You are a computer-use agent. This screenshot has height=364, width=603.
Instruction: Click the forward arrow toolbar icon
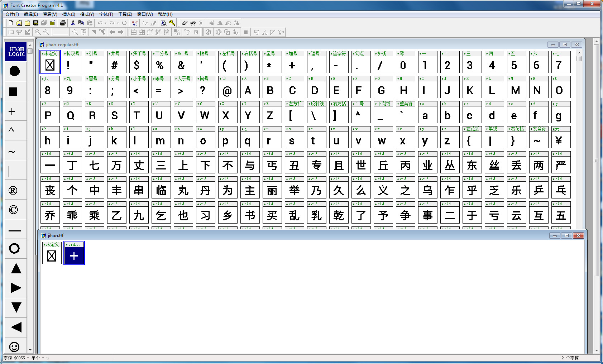121,32
